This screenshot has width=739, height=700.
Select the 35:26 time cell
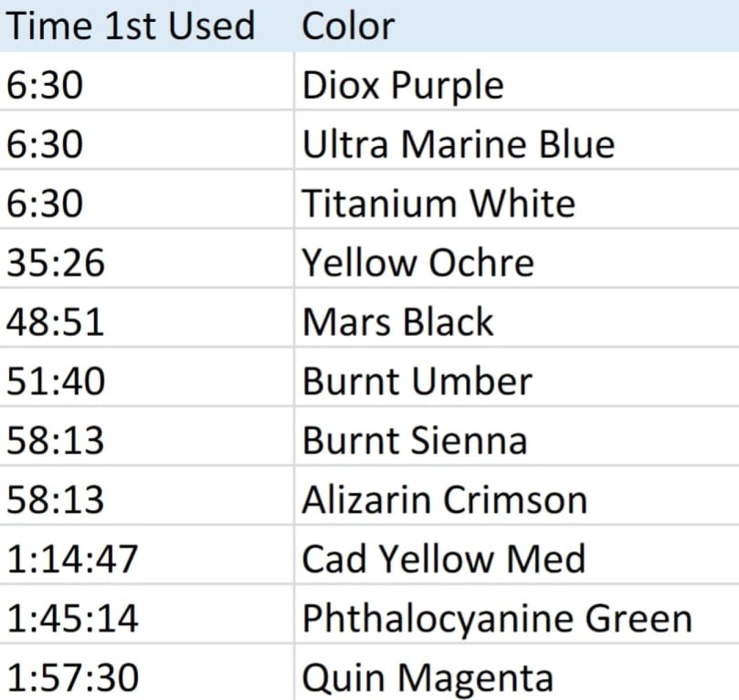[56, 263]
